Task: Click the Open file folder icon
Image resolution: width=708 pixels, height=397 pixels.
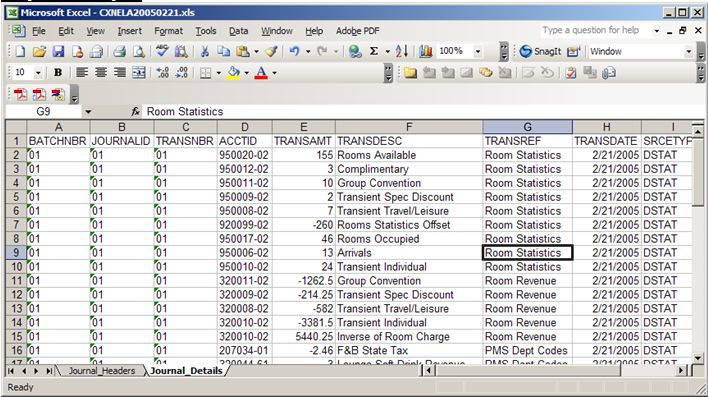Action: pyautogui.click(x=39, y=51)
